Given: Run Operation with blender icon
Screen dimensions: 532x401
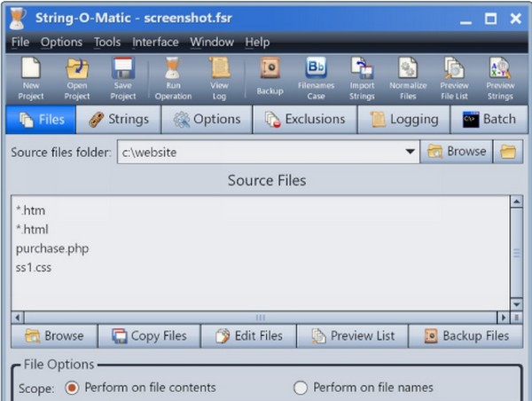Looking at the screenshot, I should tap(173, 79).
